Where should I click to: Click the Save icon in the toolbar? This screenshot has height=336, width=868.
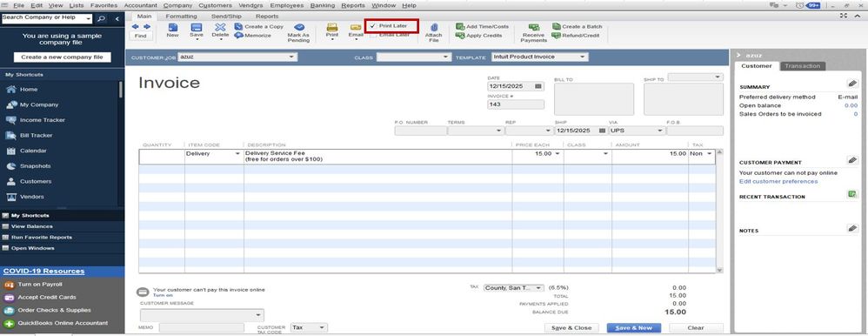tap(196, 27)
